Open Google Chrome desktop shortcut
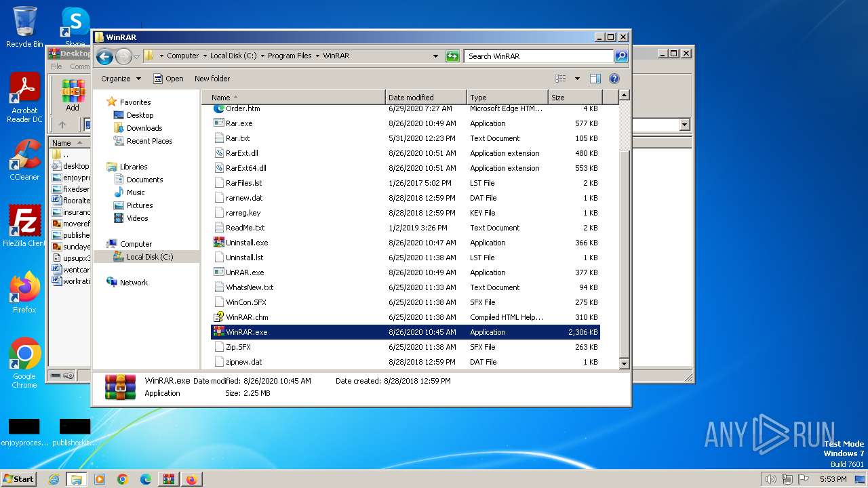This screenshot has height=488, width=868. pos(24,363)
